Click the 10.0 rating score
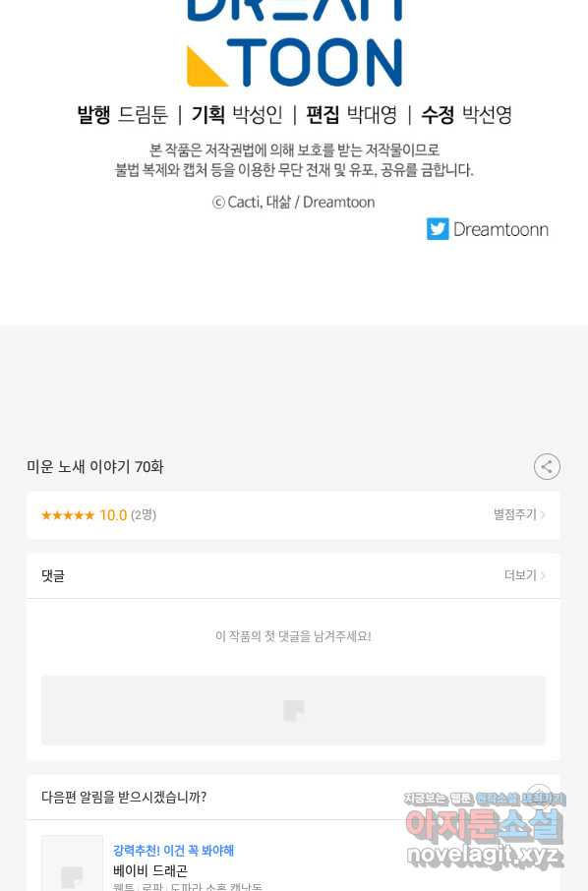 click(x=113, y=515)
